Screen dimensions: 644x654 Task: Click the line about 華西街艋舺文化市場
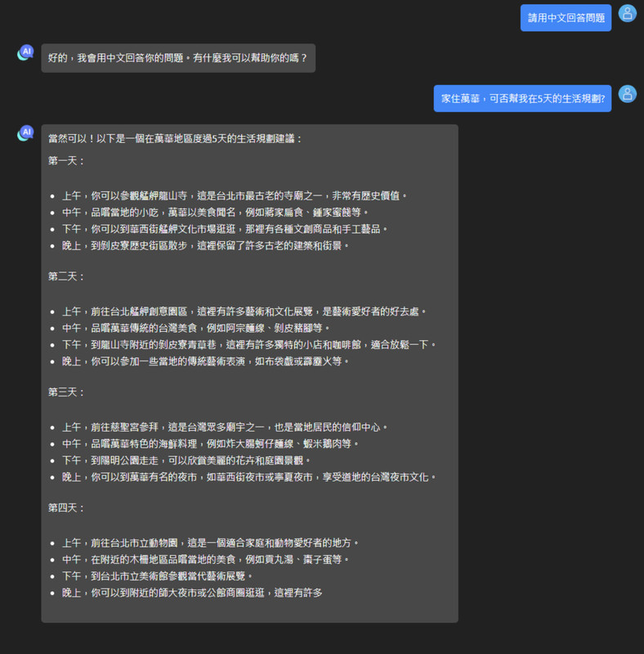pyautogui.click(x=226, y=230)
